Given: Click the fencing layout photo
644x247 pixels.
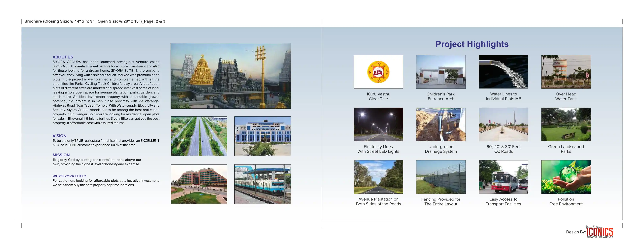Looking at the screenshot, I should pyautogui.click(x=440, y=177).
